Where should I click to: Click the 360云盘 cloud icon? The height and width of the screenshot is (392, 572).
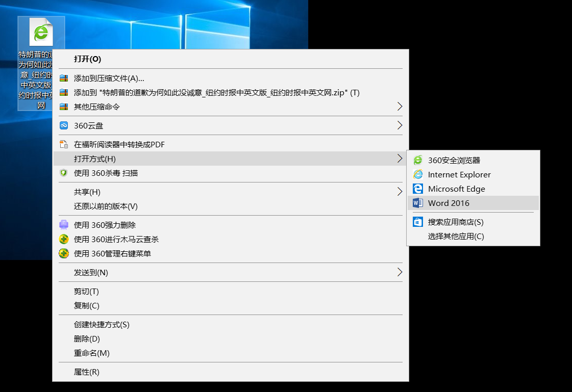point(64,126)
